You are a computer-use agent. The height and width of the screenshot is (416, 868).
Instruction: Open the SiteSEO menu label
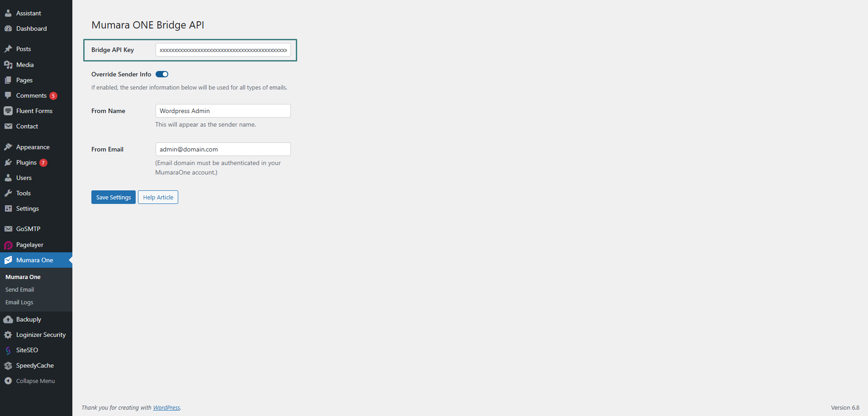click(27, 350)
